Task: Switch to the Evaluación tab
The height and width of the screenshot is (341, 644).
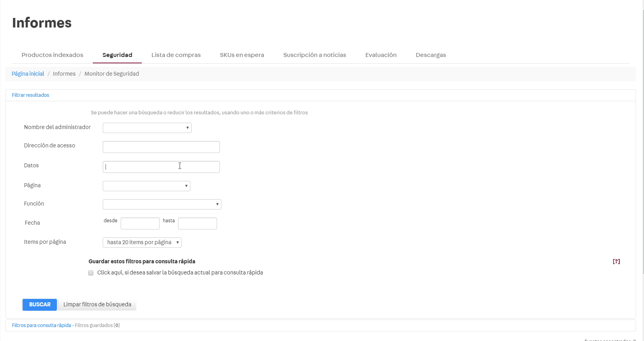Action: [x=381, y=55]
